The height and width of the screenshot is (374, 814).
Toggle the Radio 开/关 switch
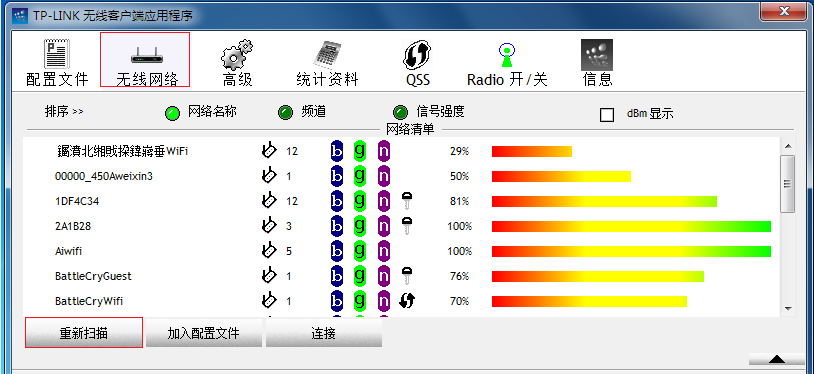click(507, 62)
